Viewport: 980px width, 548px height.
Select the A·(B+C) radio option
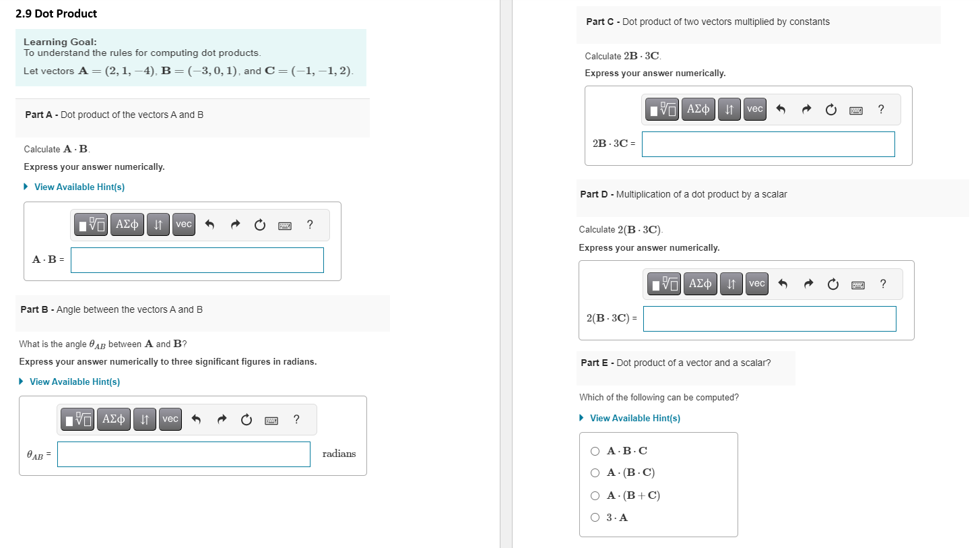[x=595, y=495]
